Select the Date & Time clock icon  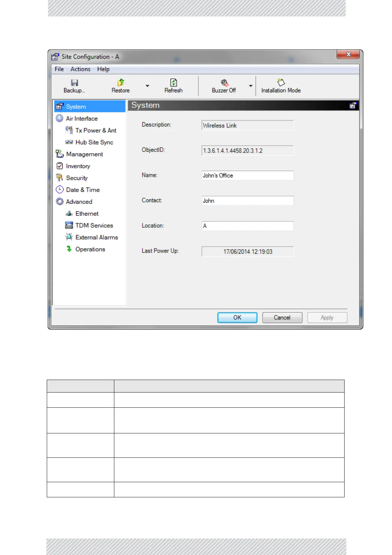tap(60, 190)
